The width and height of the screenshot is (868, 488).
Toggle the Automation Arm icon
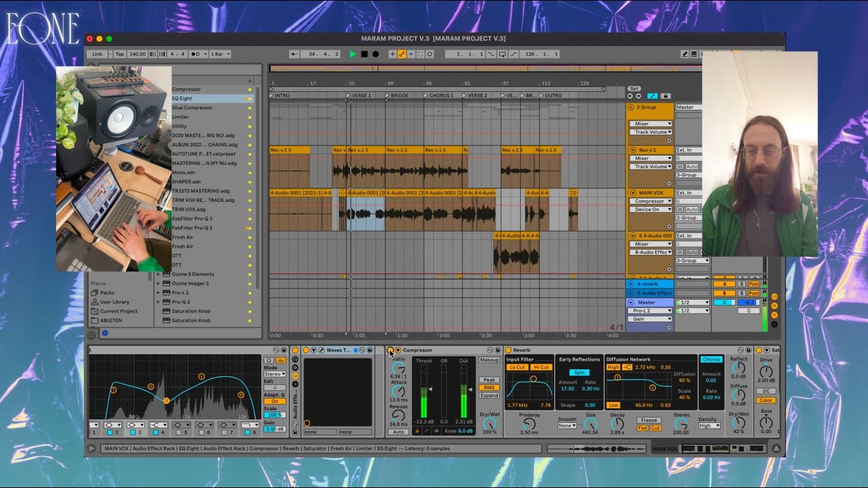[x=401, y=54]
